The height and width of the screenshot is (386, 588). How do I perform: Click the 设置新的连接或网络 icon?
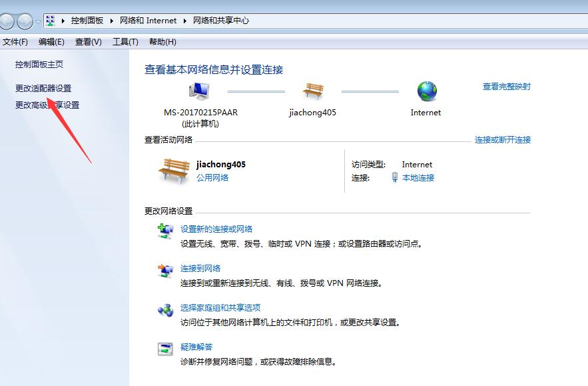point(164,231)
